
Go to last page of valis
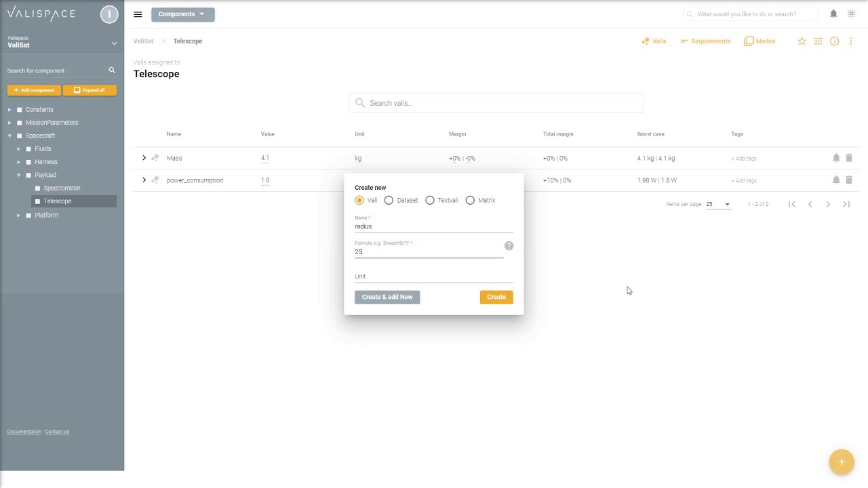click(846, 204)
